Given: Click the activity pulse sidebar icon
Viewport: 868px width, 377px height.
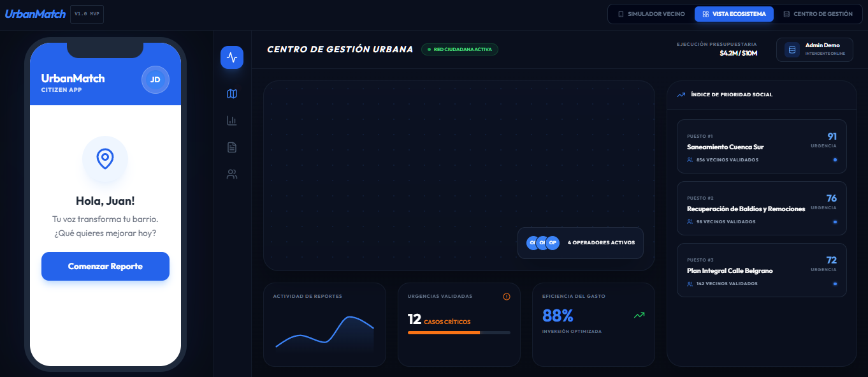Looking at the screenshot, I should [232, 57].
